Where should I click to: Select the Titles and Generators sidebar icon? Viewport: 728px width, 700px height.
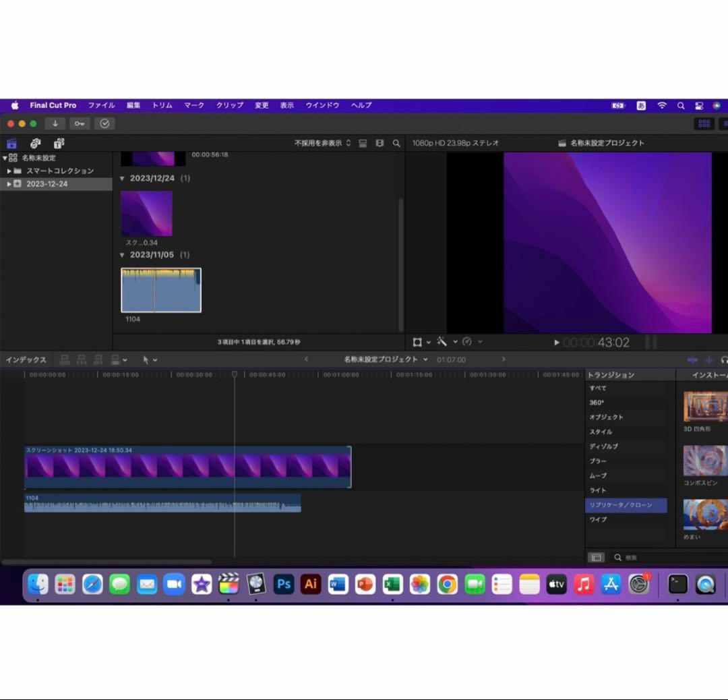pos(59,143)
